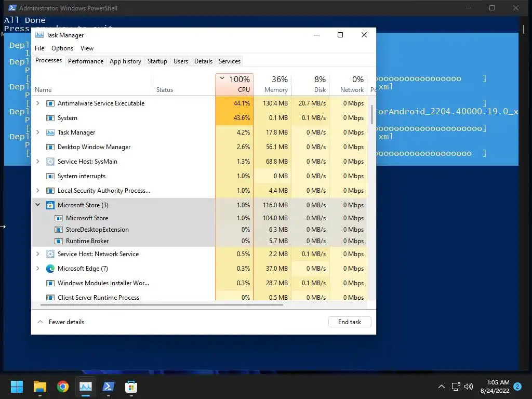532x399 pixels.
Task: Click the Task Manager taskbar icon
Action: coord(86,387)
